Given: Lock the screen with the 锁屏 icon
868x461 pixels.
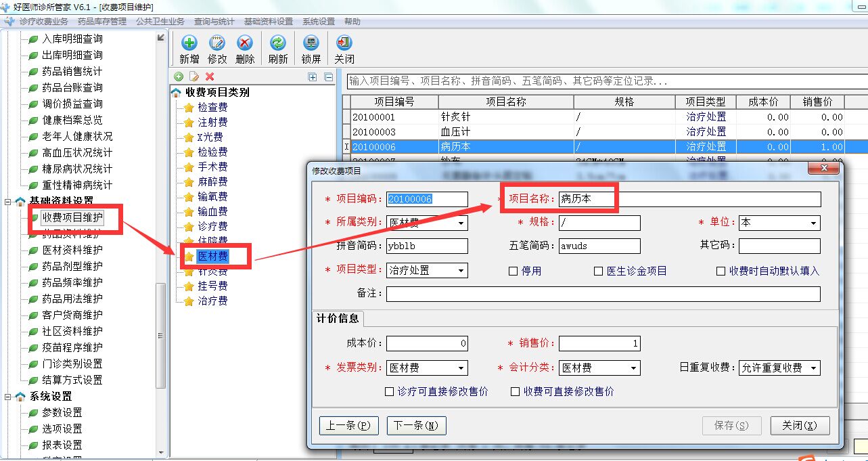Looking at the screenshot, I should click(311, 43).
